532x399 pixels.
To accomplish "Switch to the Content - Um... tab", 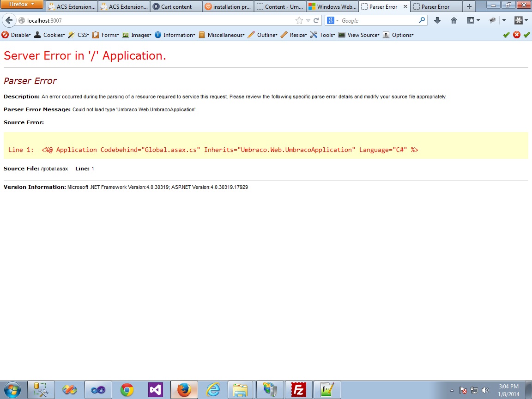I will (x=280, y=6).
